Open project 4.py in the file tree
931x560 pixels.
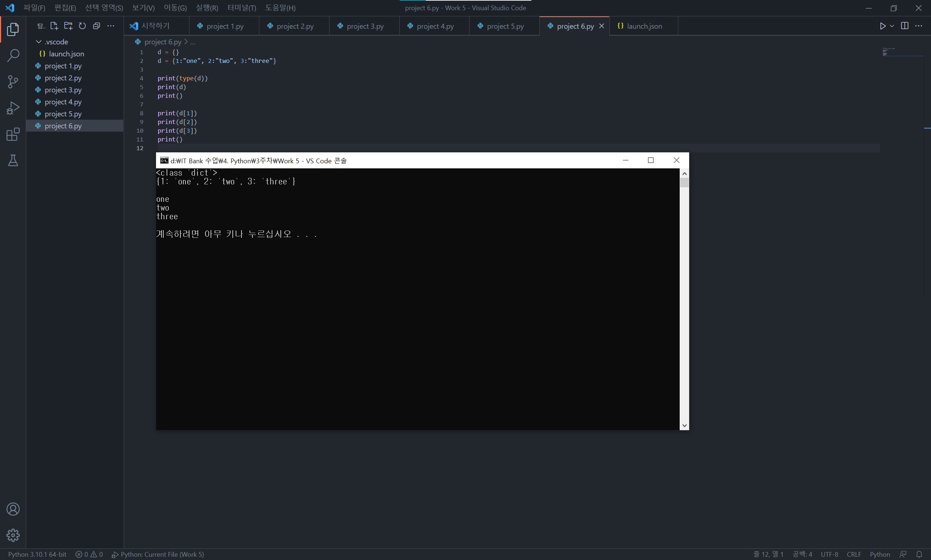(63, 102)
